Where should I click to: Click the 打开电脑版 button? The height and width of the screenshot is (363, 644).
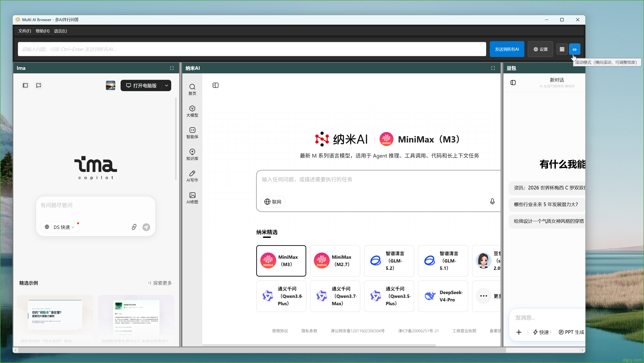point(141,86)
